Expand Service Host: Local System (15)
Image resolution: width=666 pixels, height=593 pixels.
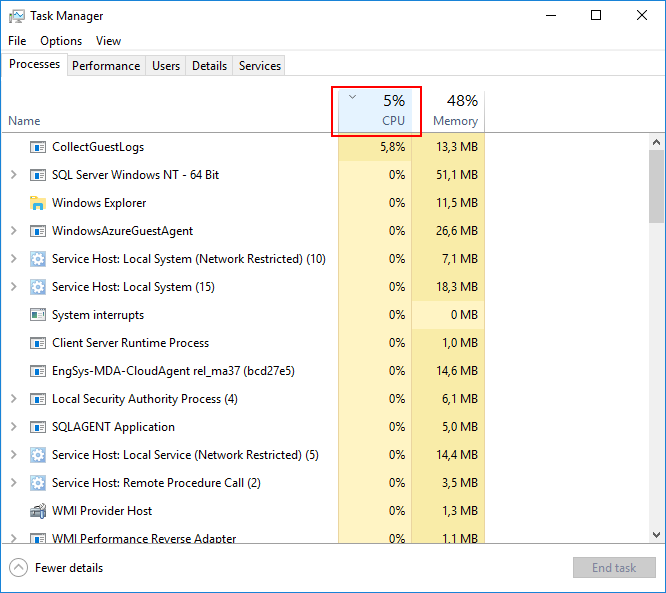pos(14,287)
